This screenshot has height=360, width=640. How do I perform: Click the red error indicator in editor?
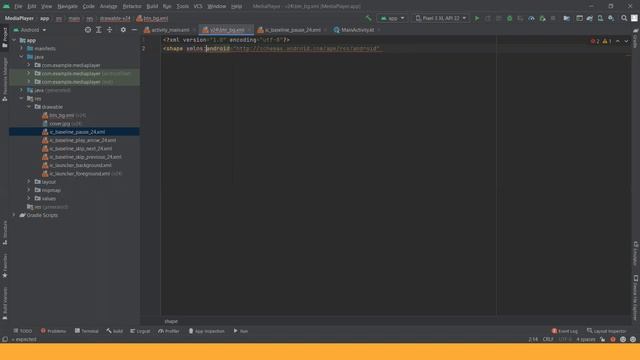point(595,41)
